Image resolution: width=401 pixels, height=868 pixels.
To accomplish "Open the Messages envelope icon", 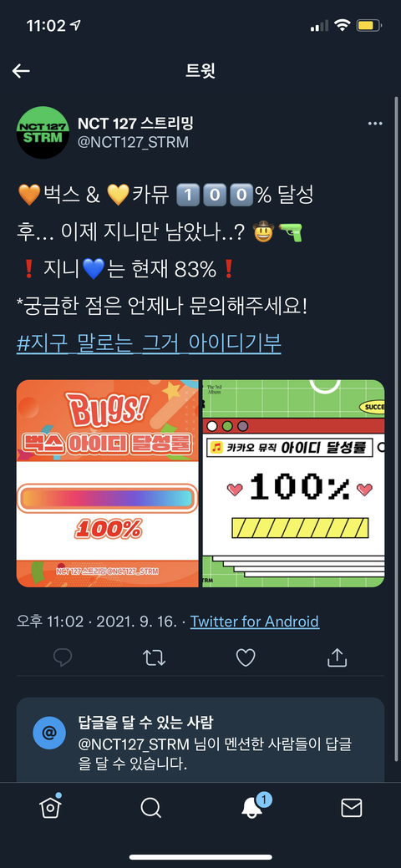I will coord(351,808).
